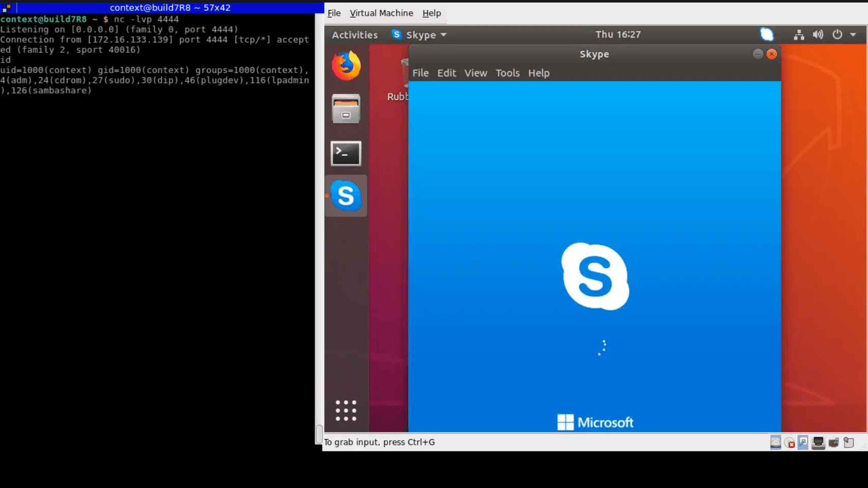This screenshot has width=868, height=488.
Task: Launch Terminal from the Ubuntu dock
Action: click(346, 153)
